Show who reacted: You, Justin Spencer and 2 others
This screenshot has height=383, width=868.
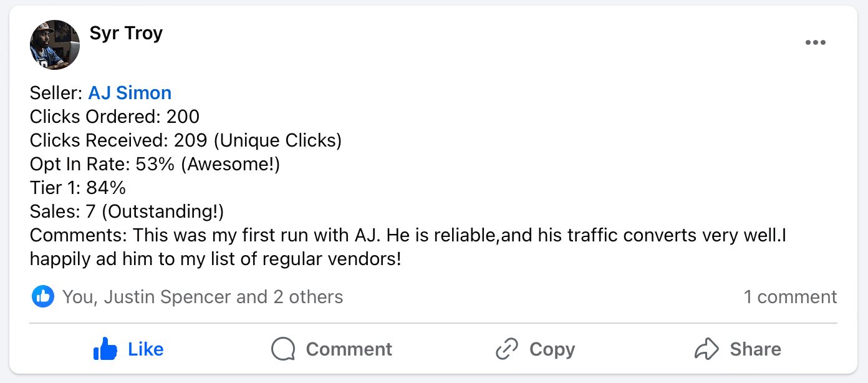click(x=203, y=297)
